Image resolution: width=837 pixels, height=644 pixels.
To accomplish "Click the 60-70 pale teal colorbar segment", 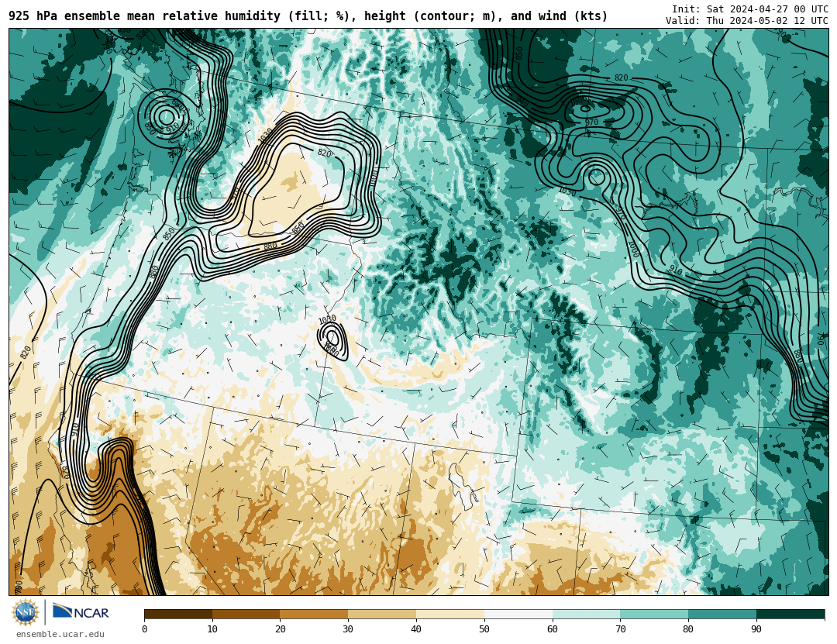I will (x=586, y=615).
